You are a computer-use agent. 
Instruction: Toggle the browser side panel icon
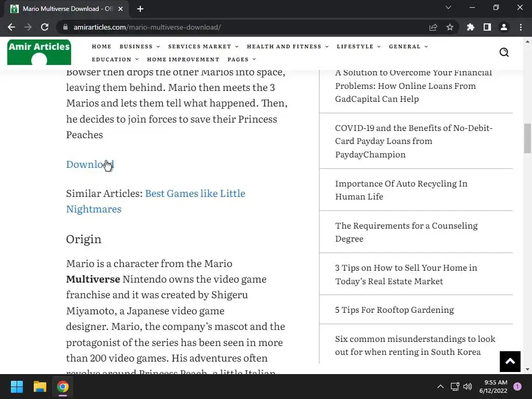tap(487, 27)
